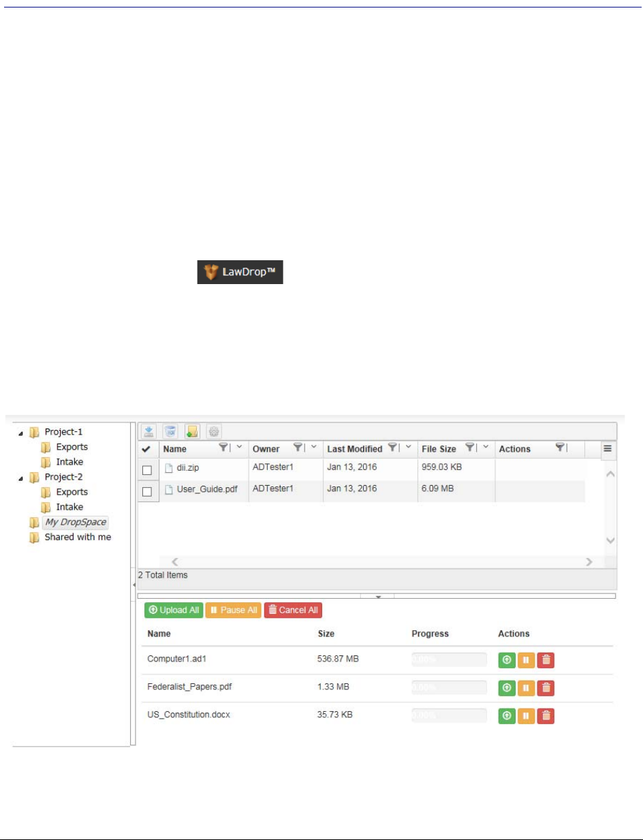Viewport: 643px width, 840px height.
Task: Click the Project-2 folder label
Action: click(x=64, y=477)
